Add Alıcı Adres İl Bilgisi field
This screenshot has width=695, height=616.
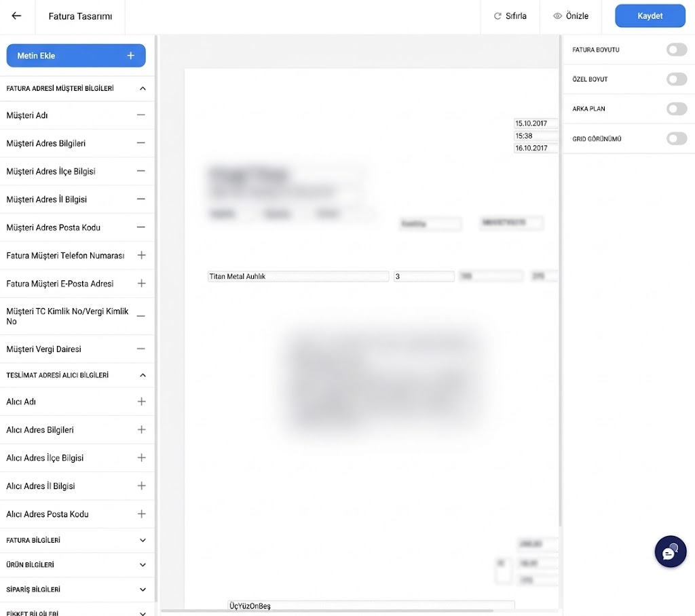pos(141,486)
